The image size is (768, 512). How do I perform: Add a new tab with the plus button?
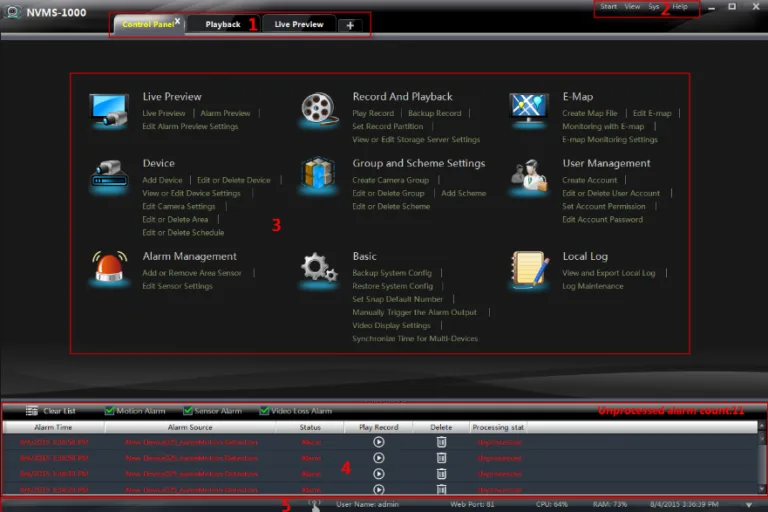pyautogui.click(x=350, y=25)
